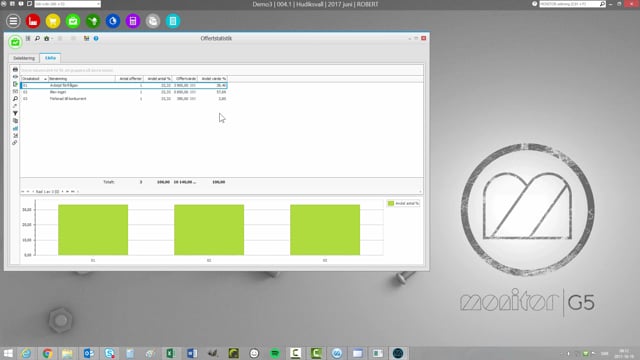The image size is (640, 360).
Task: Click the Andel värde % column header
Action: click(213, 78)
